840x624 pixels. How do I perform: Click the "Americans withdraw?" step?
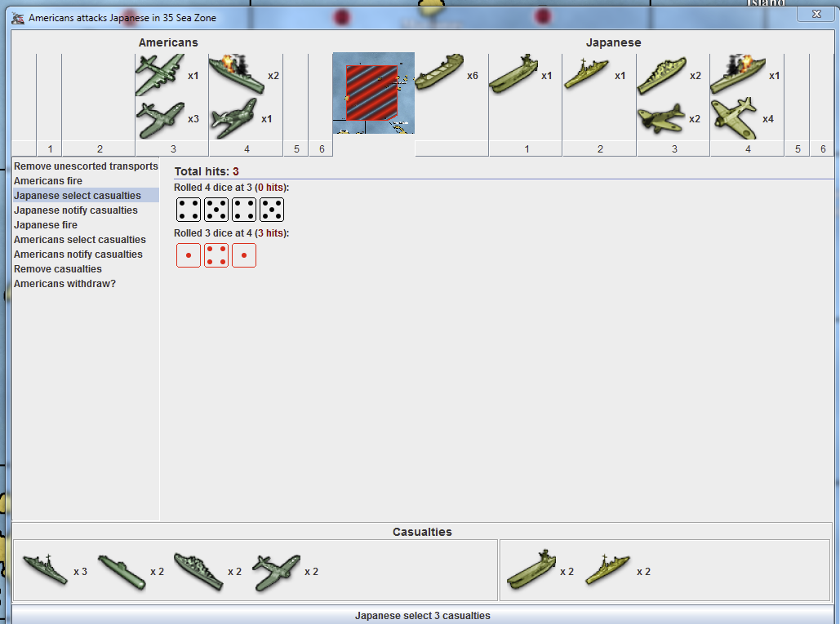64,284
